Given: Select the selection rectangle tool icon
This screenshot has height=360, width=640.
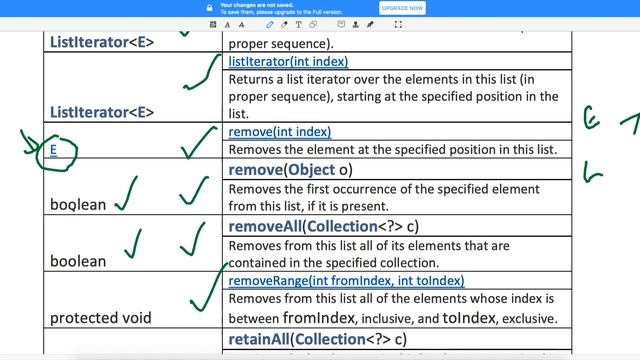Looking at the screenshot, I should (x=398, y=25).
